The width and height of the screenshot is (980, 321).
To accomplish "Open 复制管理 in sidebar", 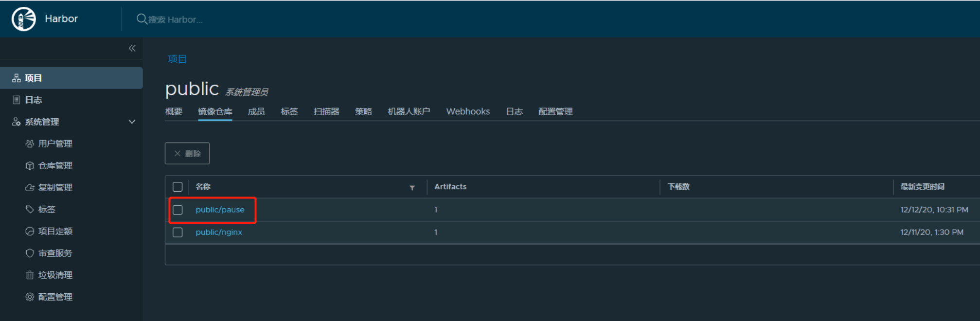I will tap(55, 188).
